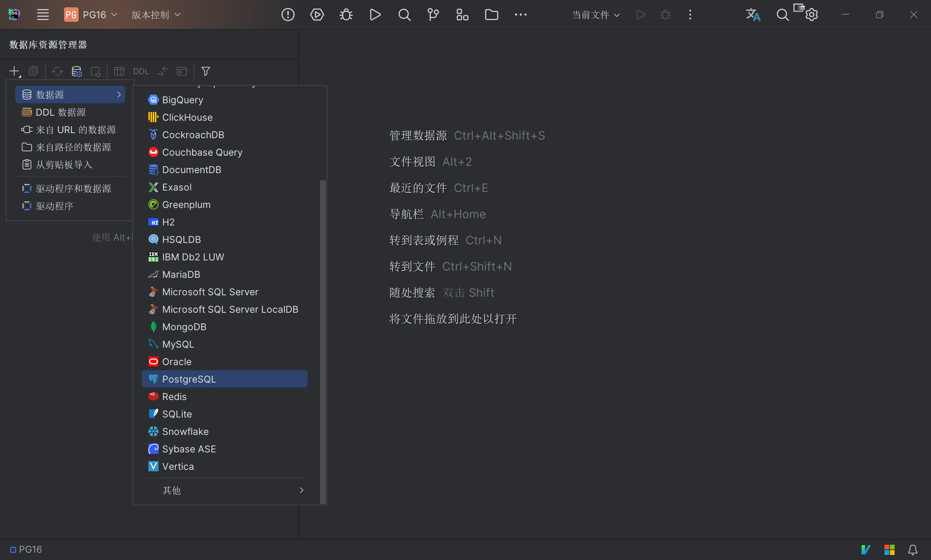
Task: Choose Greenplum data source
Action: pos(224,204)
